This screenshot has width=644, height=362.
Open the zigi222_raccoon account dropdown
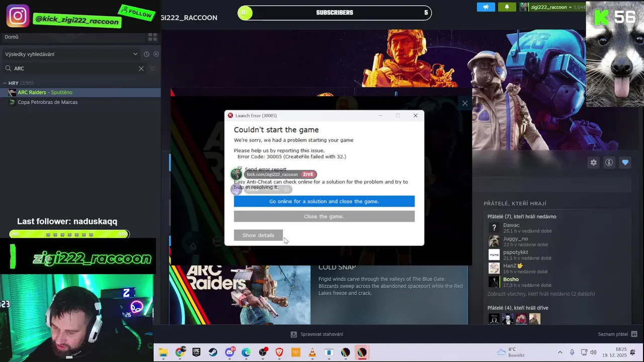click(551, 7)
